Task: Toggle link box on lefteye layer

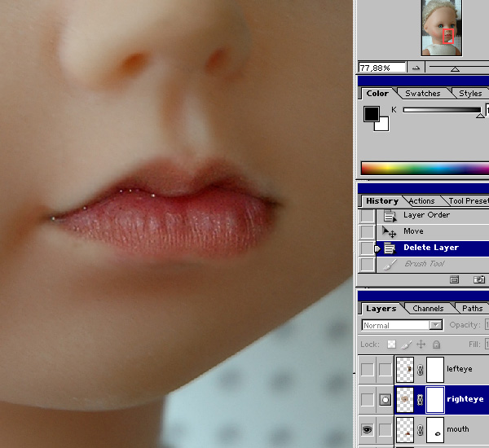Action: (x=385, y=370)
